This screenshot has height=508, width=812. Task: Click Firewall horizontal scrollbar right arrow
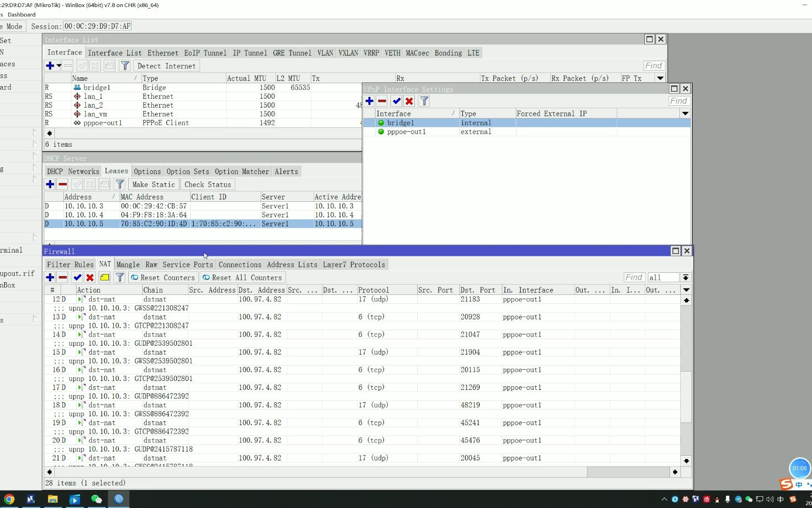pos(675,472)
